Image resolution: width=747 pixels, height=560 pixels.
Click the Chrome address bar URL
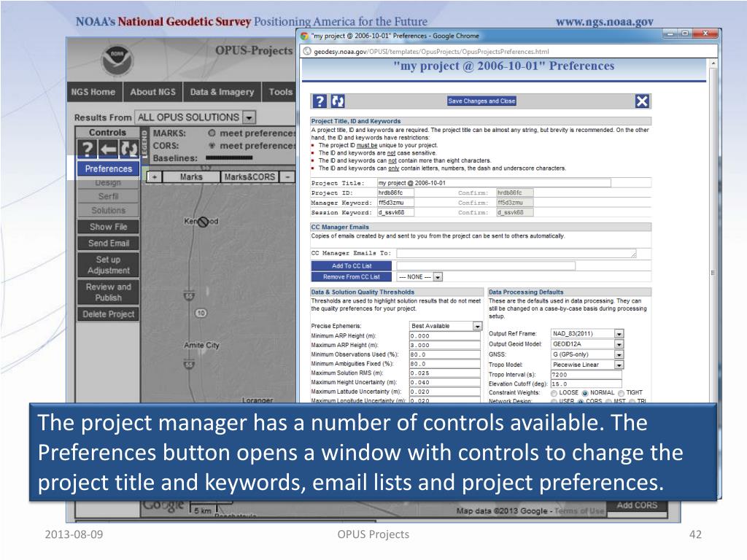tap(431, 52)
